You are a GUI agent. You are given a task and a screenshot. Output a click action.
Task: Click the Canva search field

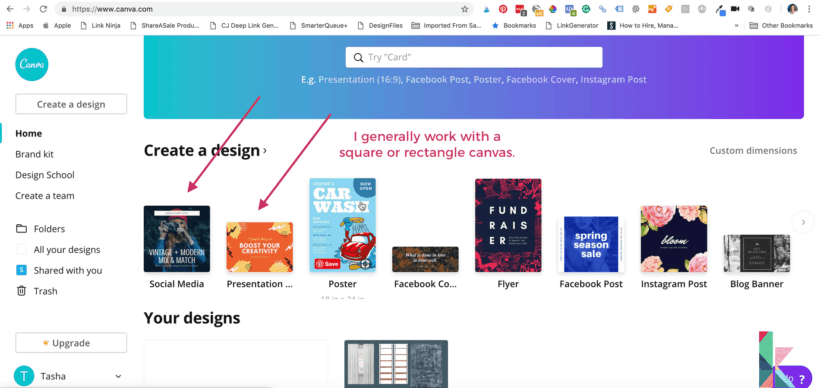(474, 58)
